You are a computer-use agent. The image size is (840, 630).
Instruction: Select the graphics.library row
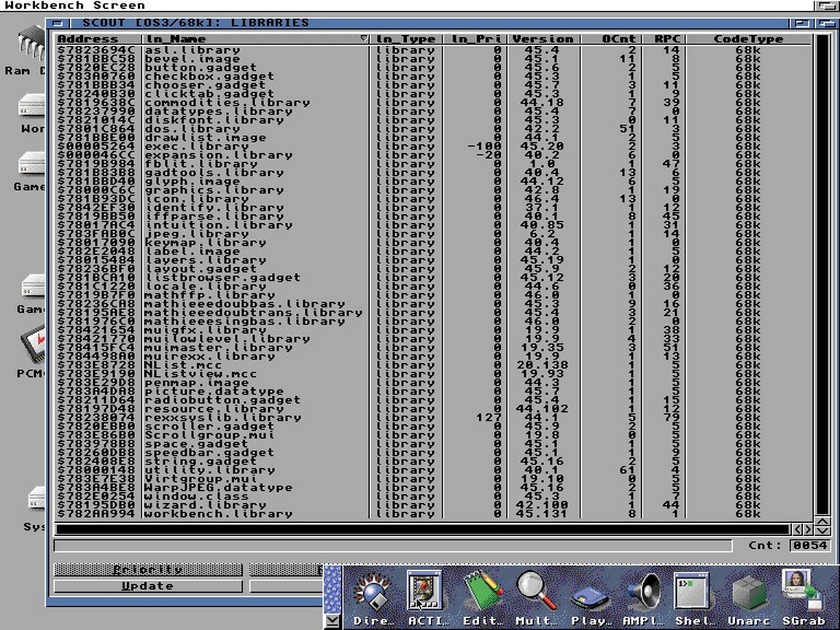click(433, 190)
